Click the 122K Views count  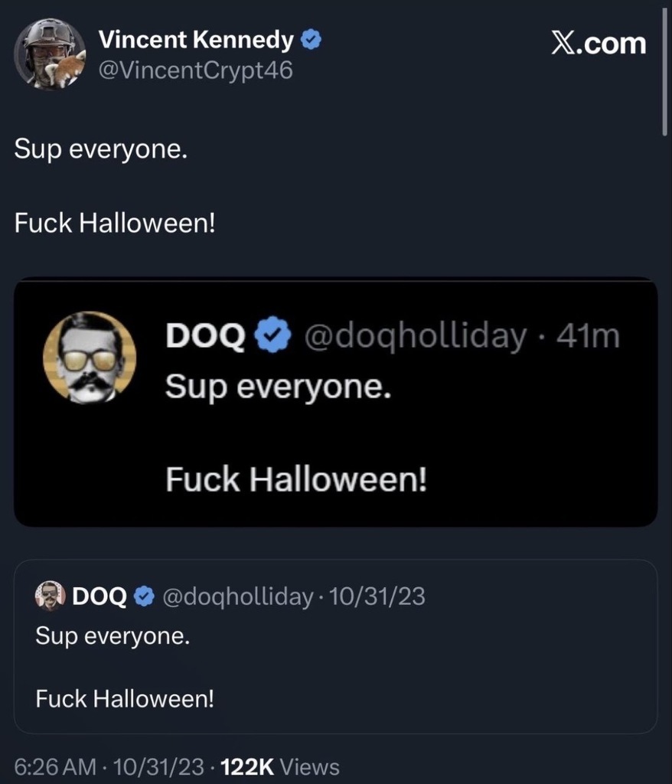pos(279,766)
